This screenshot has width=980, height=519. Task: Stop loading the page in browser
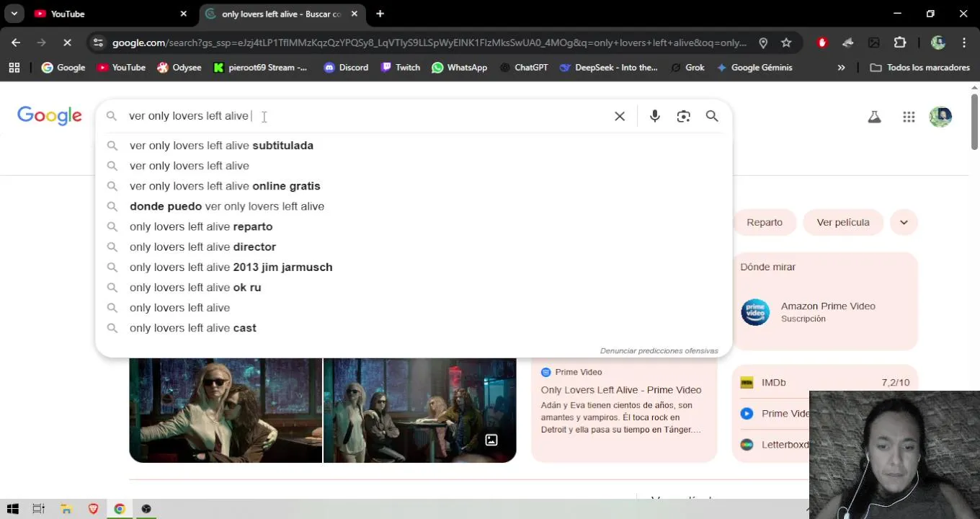(67, 43)
